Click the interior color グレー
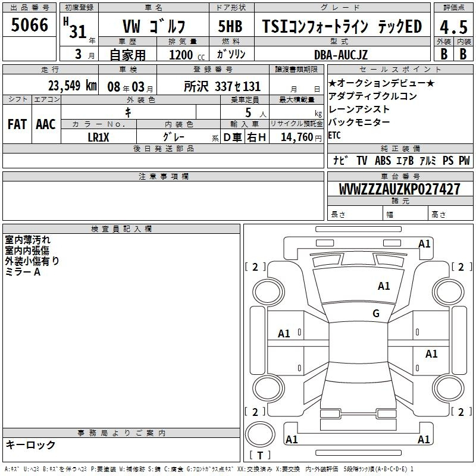 174,137
